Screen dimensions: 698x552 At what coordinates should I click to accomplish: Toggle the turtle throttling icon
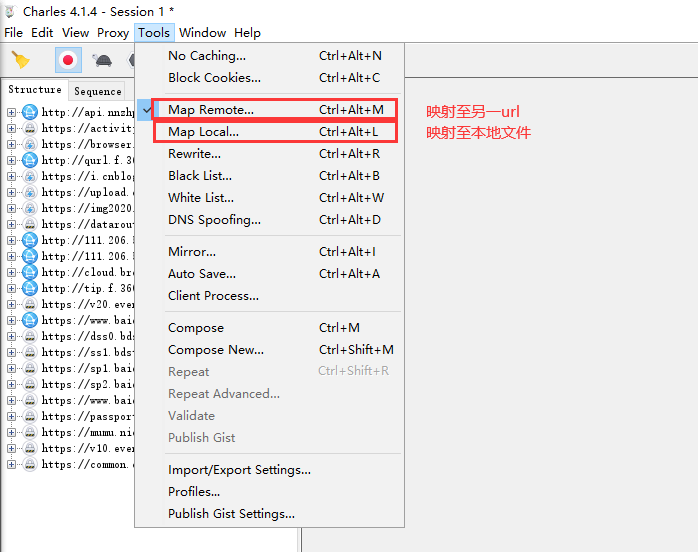pyautogui.click(x=102, y=60)
